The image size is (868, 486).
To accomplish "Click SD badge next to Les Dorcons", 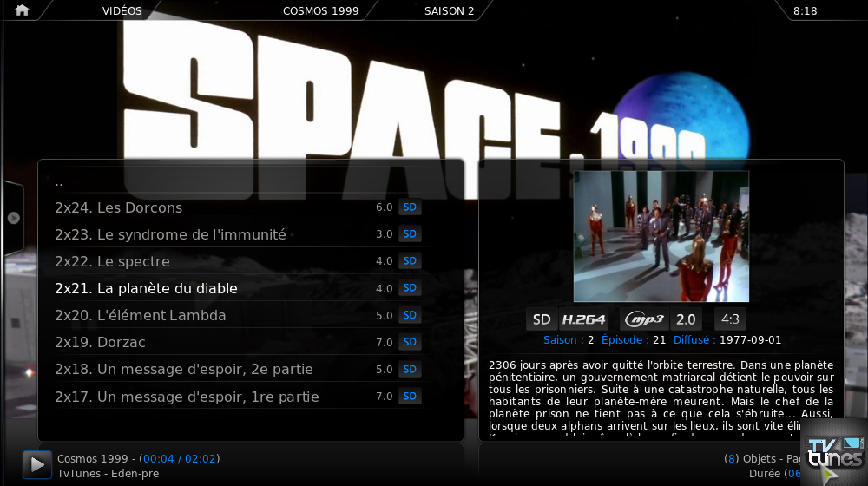I will pyautogui.click(x=410, y=207).
